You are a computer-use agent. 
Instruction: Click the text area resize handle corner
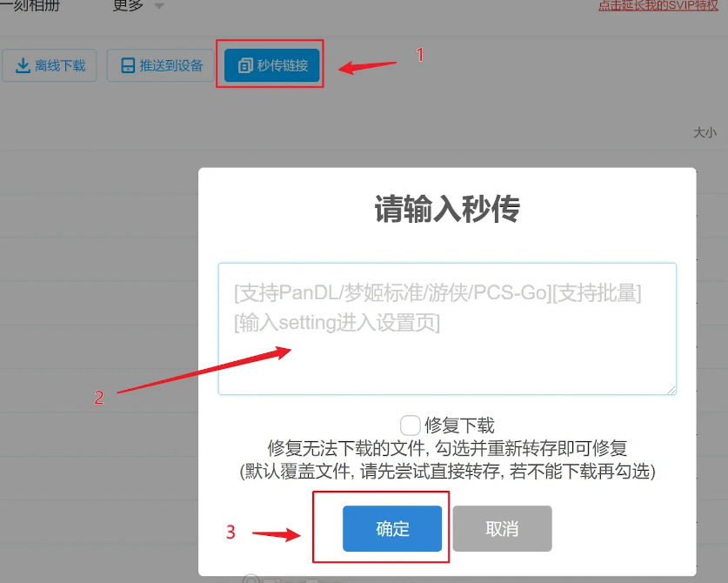click(671, 390)
